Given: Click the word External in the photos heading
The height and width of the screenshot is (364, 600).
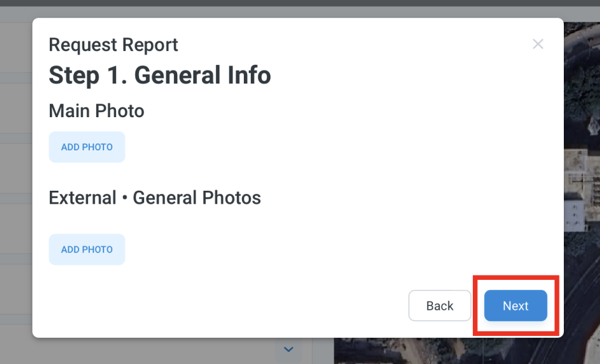Looking at the screenshot, I should [83, 198].
